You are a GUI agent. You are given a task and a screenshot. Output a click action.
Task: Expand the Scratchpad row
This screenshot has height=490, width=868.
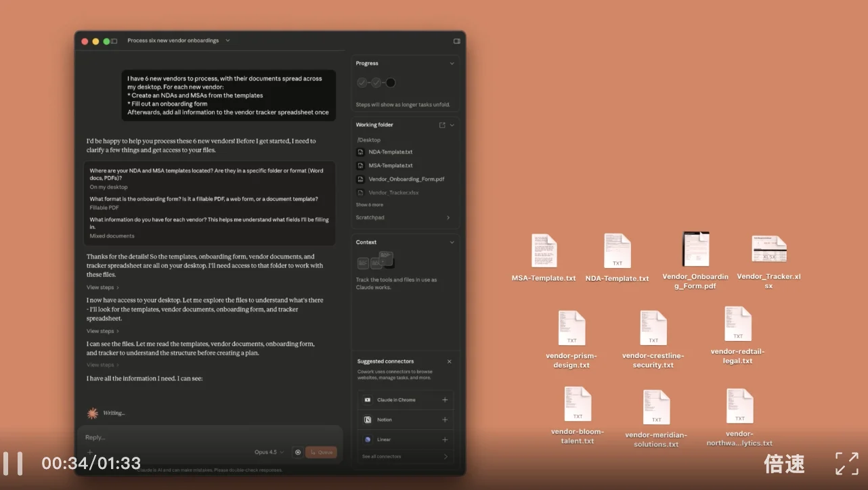pyautogui.click(x=405, y=218)
